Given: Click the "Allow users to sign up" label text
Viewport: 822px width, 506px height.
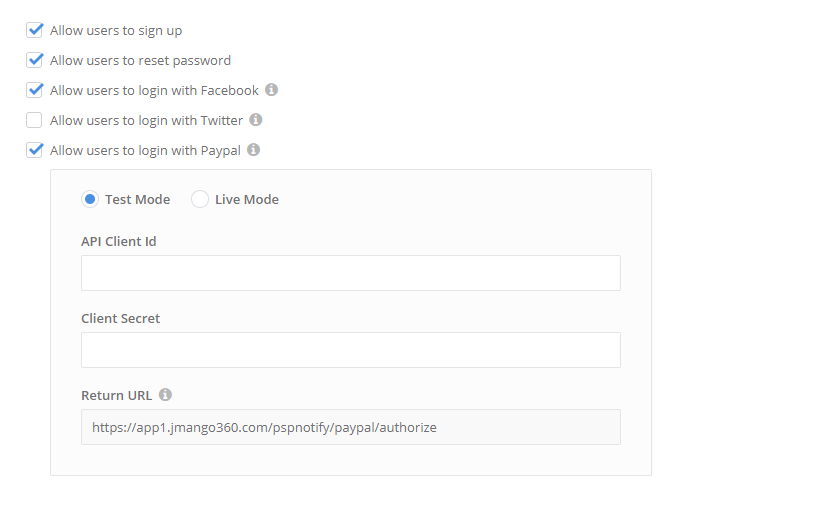Looking at the screenshot, I should (116, 30).
